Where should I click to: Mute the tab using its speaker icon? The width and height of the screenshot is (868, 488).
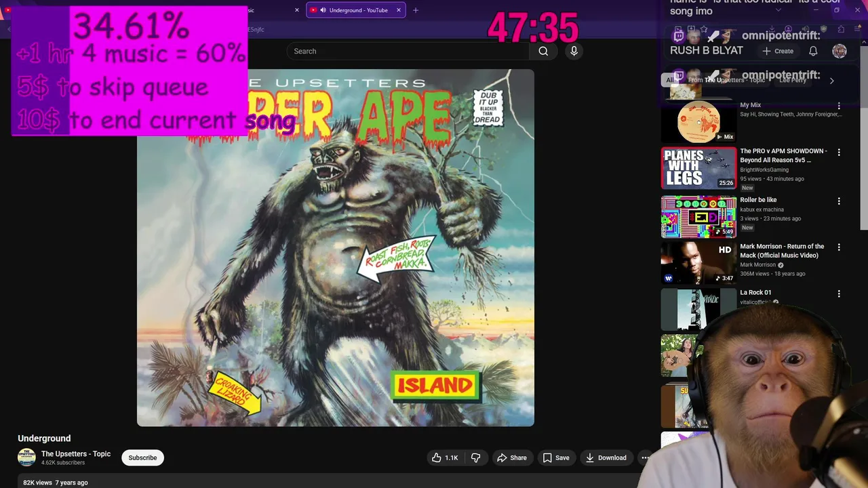[323, 10]
